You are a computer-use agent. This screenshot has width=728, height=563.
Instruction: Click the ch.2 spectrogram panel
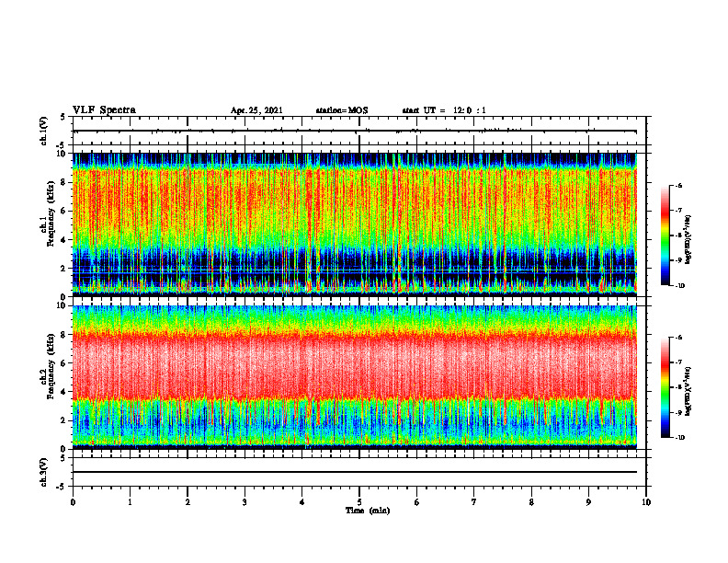(355, 377)
